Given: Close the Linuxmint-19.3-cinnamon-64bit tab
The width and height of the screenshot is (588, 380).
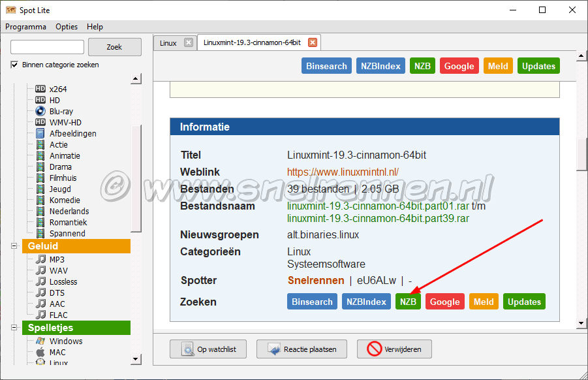Looking at the screenshot, I should (x=313, y=42).
